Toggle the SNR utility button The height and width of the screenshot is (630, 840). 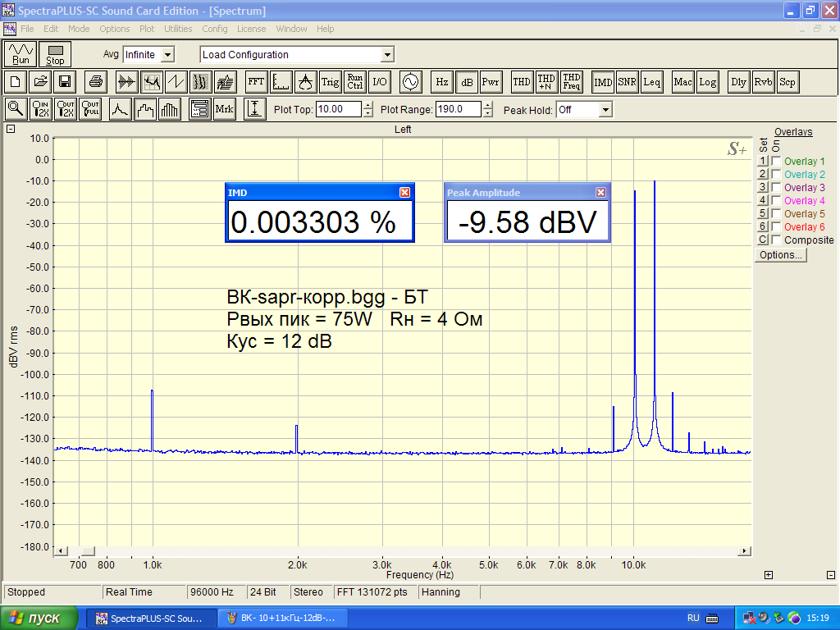click(628, 82)
